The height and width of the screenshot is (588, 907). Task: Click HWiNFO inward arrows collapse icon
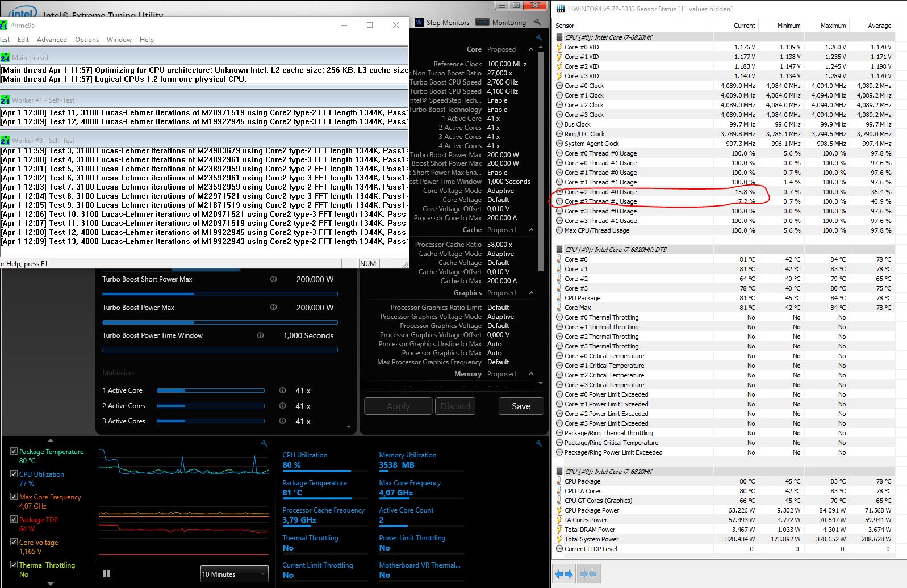pyautogui.click(x=588, y=574)
